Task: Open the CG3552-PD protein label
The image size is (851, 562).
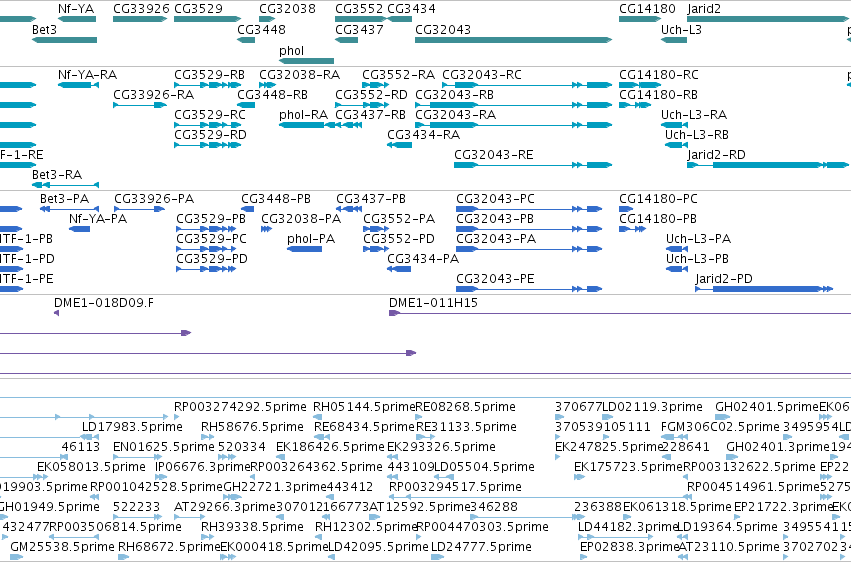Action: point(399,239)
